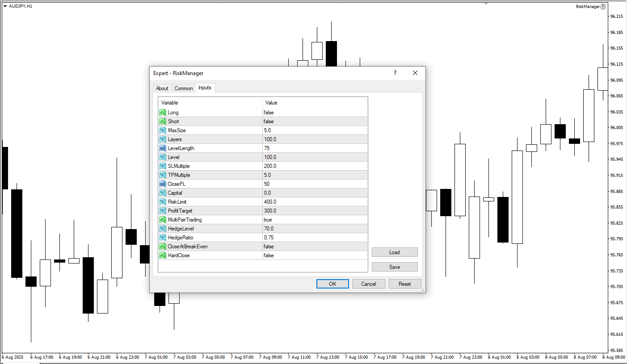Click the LevelLength integer-type icon
This screenshot has height=364, width=627.
pyautogui.click(x=163, y=148)
